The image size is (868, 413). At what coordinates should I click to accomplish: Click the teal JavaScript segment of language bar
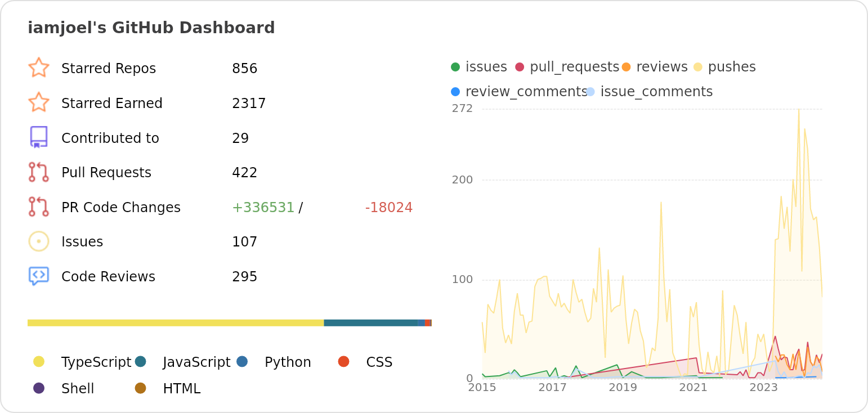point(371,323)
